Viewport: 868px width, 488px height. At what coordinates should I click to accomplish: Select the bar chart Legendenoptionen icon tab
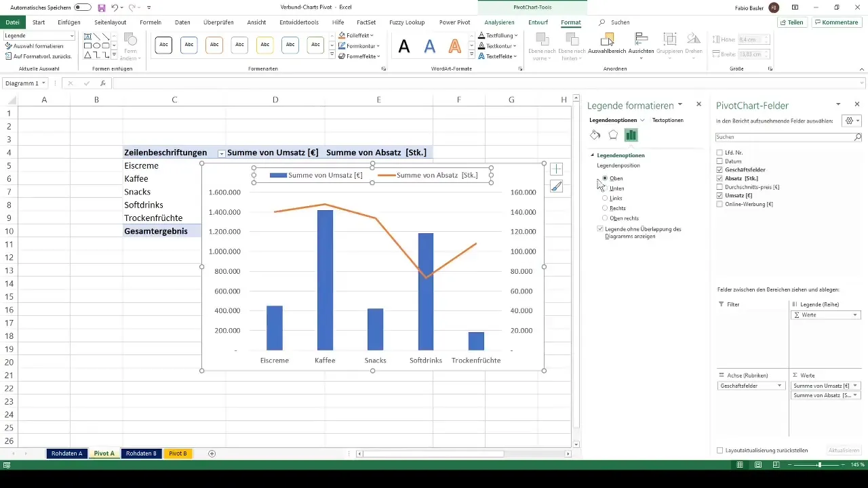(631, 135)
